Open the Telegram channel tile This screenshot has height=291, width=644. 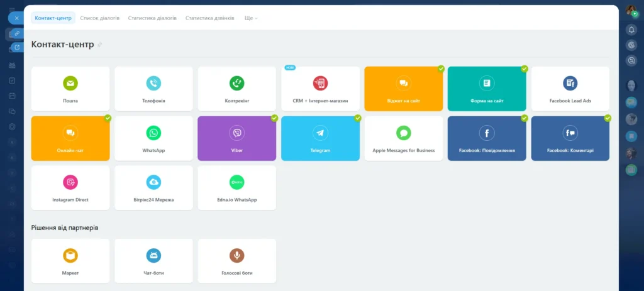tap(320, 138)
